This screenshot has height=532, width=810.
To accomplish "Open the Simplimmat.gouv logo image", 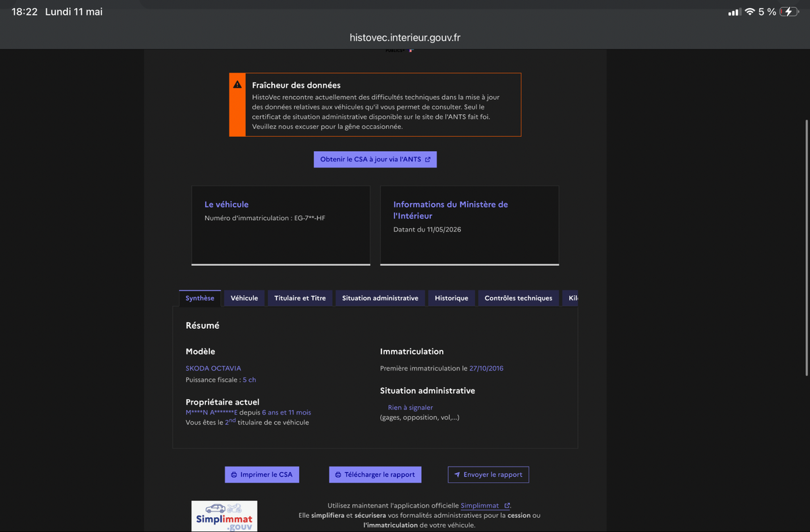I will pos(224,516).
